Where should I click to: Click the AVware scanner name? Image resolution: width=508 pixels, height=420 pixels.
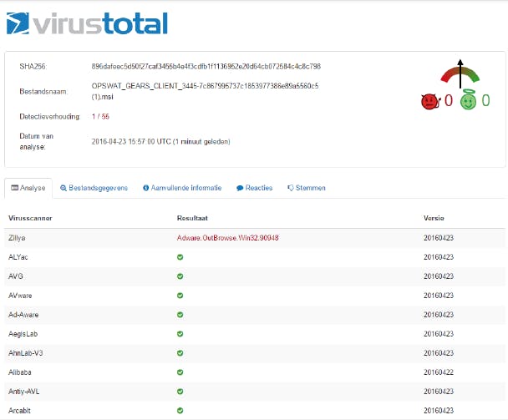point(20,296)
